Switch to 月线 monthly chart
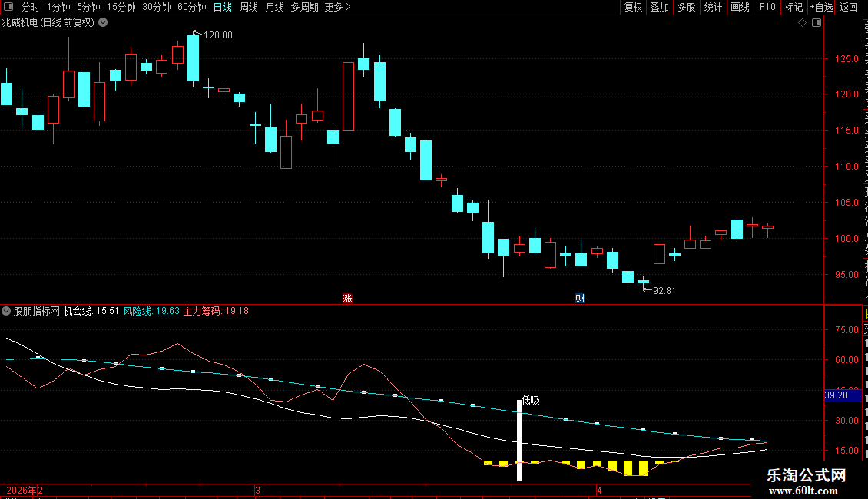 pos(274,7)
